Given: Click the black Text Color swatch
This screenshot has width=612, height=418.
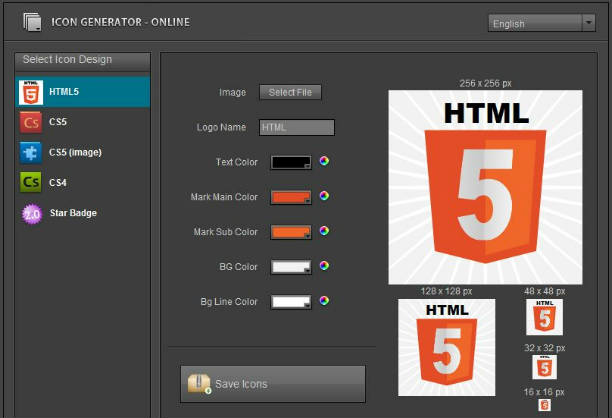Looking at the screenshot, I should [291, 162].
